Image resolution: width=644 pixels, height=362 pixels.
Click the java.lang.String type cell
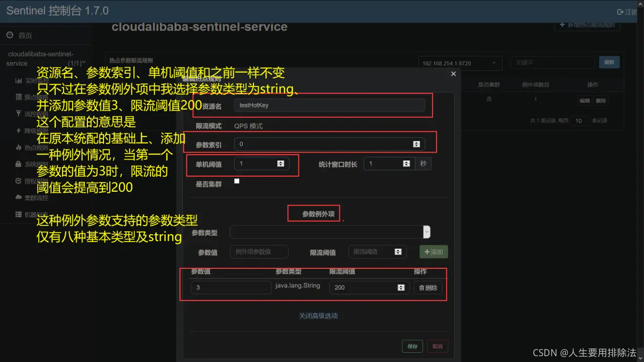tap(298, 285)
